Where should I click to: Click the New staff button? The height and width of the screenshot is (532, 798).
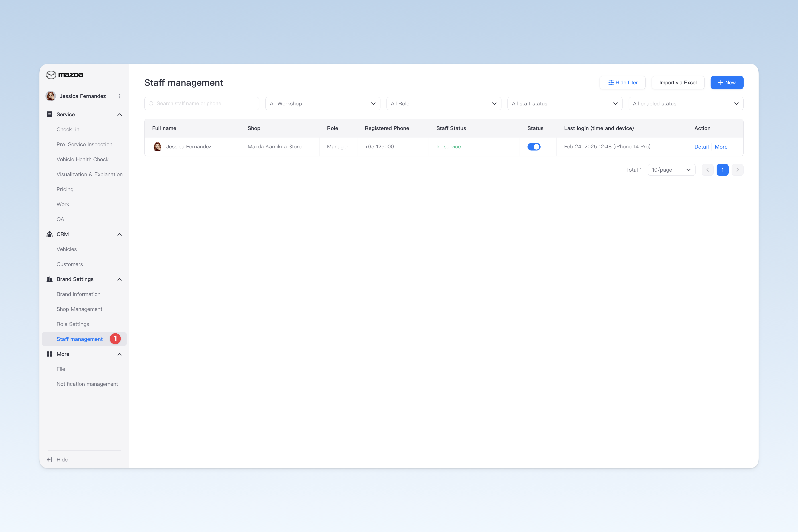coord(727,82)
